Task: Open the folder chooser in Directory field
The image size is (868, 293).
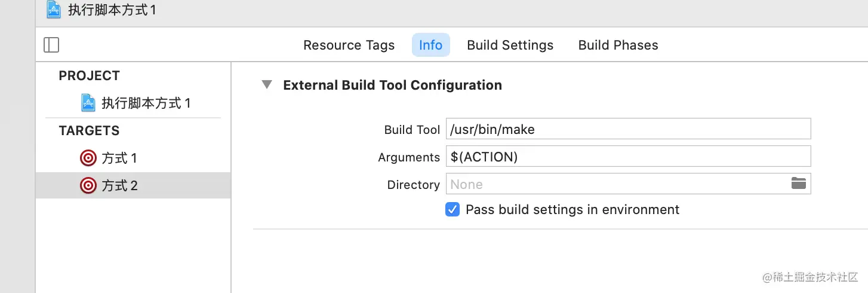Action: pyautogui.click(x=798, y=184)
